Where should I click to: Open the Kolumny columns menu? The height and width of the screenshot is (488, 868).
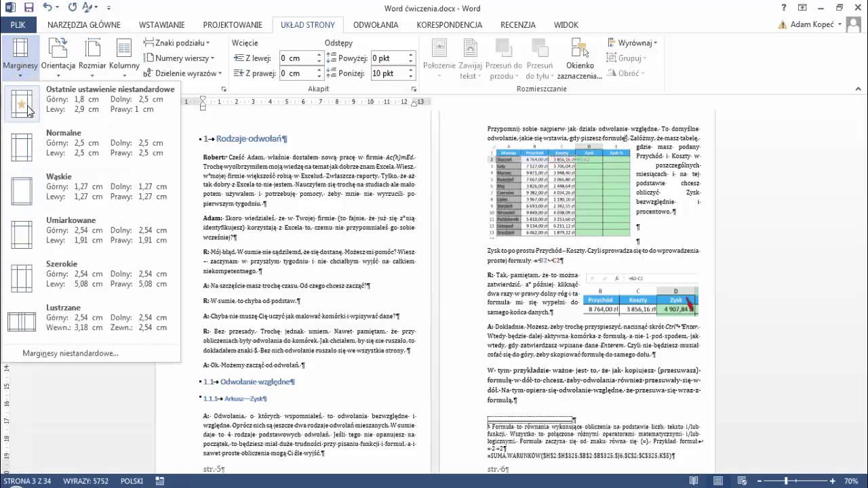124,57
